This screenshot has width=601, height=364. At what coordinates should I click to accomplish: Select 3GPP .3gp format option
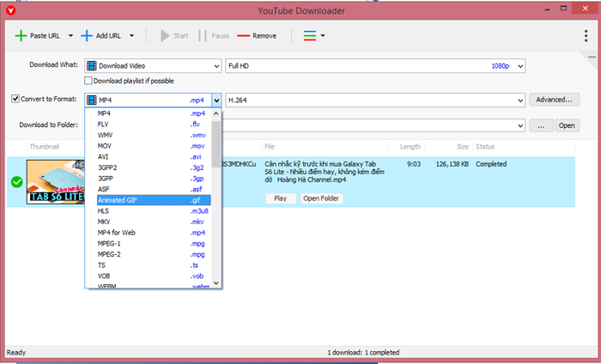click(x=154, y=179)
